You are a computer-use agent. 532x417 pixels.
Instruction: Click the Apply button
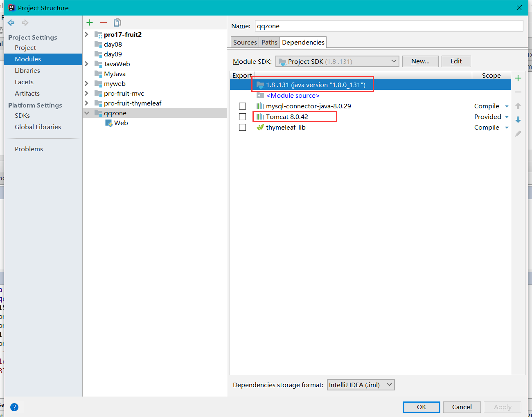tap(503, 407)
